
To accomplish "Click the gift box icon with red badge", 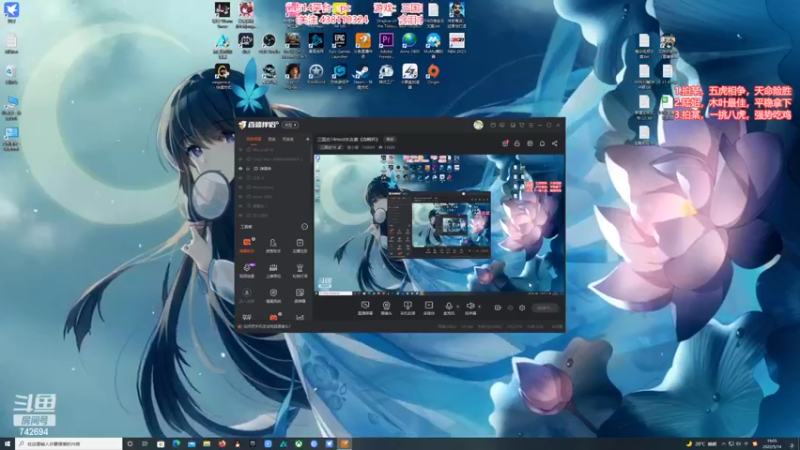I will 505,144.
